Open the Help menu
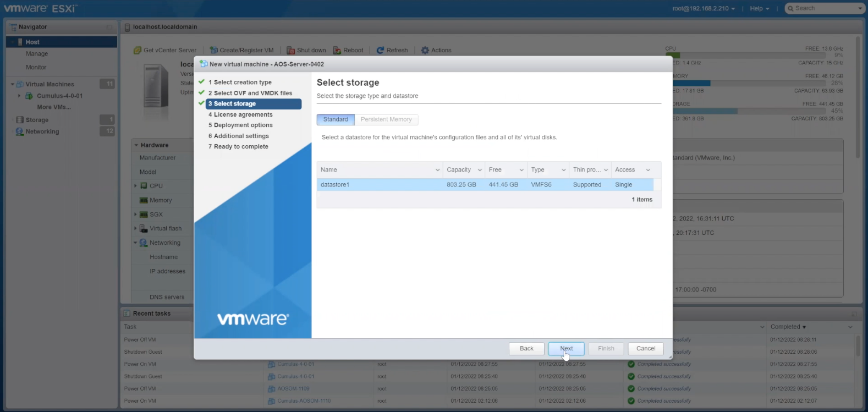Screen dimensions: 868x412 [x=760, y=8]
